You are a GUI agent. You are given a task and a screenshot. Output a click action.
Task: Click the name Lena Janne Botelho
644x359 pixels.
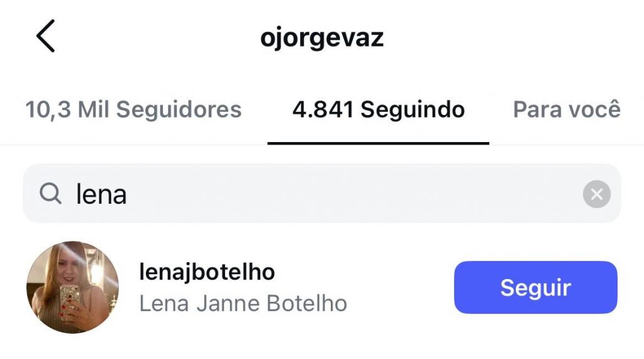point(243,304)
